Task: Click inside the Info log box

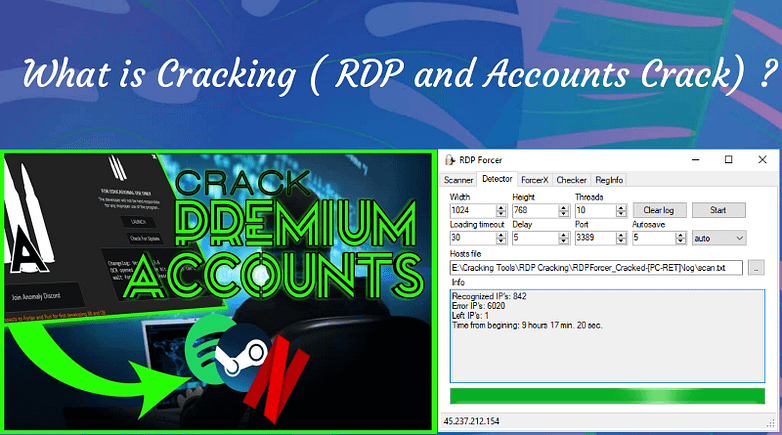Action: coord(607,336)
